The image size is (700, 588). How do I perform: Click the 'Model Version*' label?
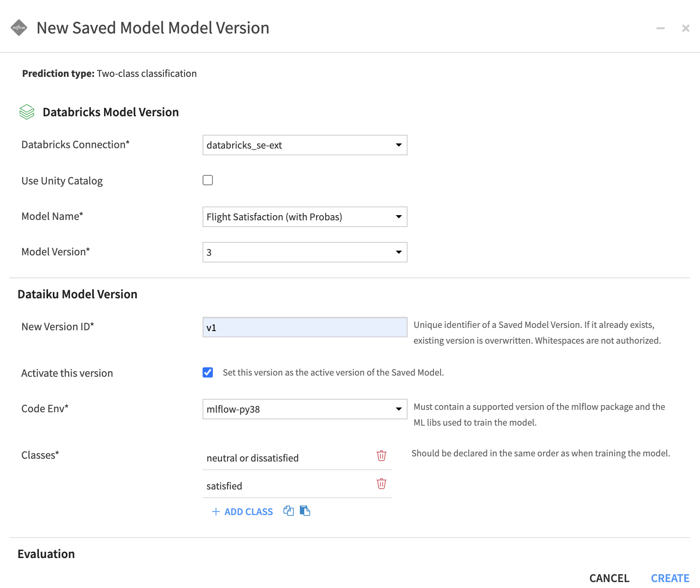tap(56, 252)
